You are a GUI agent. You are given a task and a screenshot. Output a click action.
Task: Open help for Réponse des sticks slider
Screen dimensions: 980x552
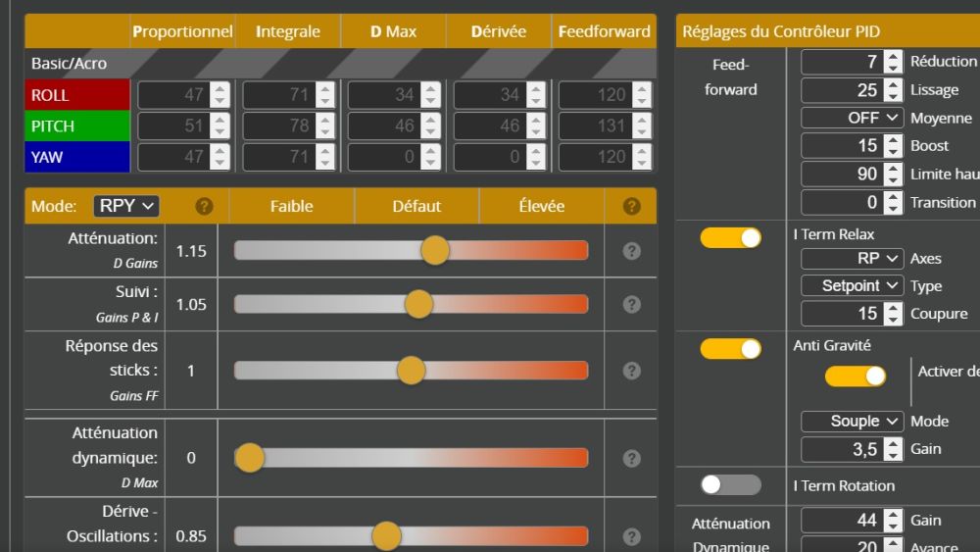[x=632, y=371]
